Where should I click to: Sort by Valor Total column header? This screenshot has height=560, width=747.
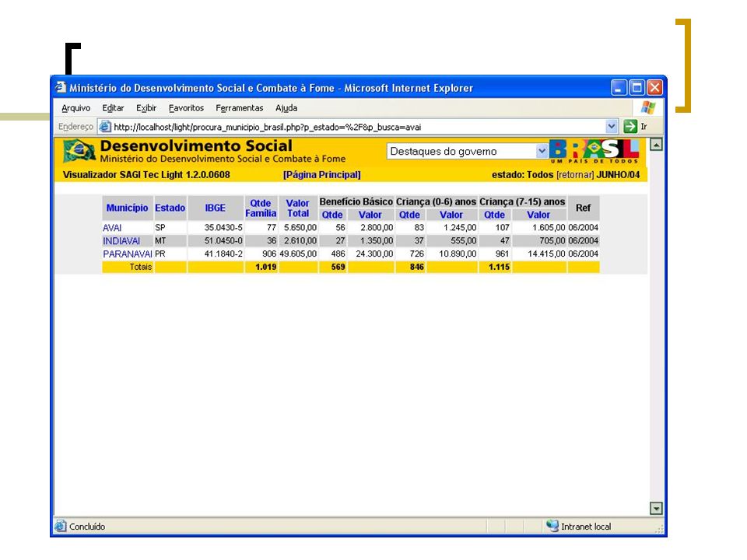pos(298,208)
